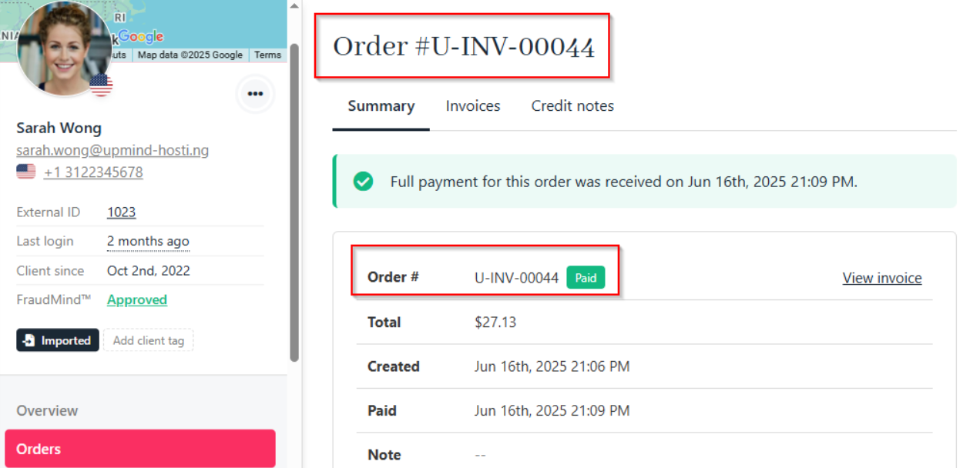Open the Credit notes tab

[x=572, y=106]
